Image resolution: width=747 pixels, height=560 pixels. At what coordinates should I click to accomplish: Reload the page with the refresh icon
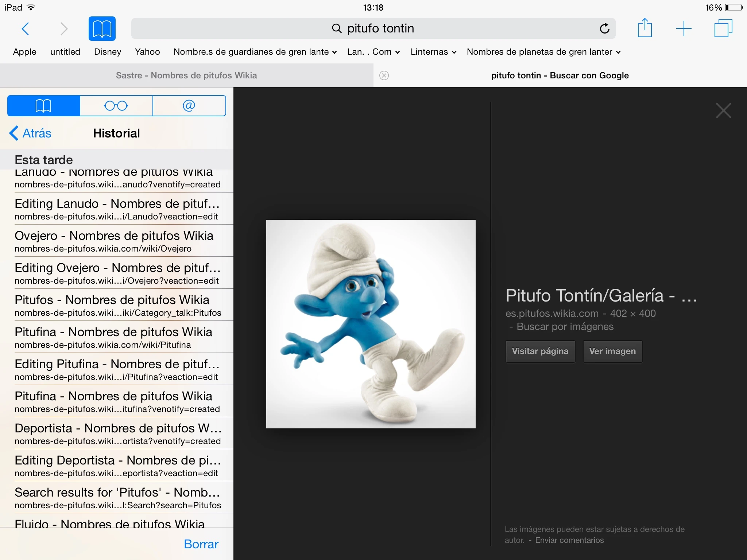coord(604,28)
